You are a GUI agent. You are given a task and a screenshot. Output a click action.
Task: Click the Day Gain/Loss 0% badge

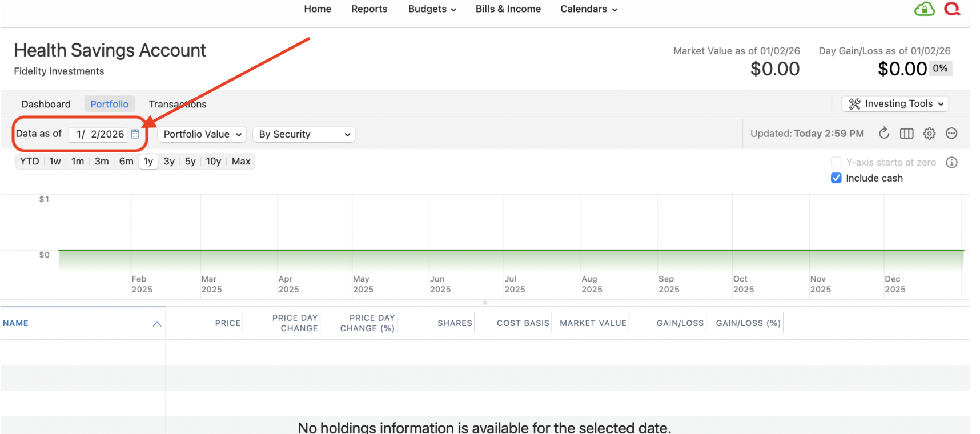point(941,69)
